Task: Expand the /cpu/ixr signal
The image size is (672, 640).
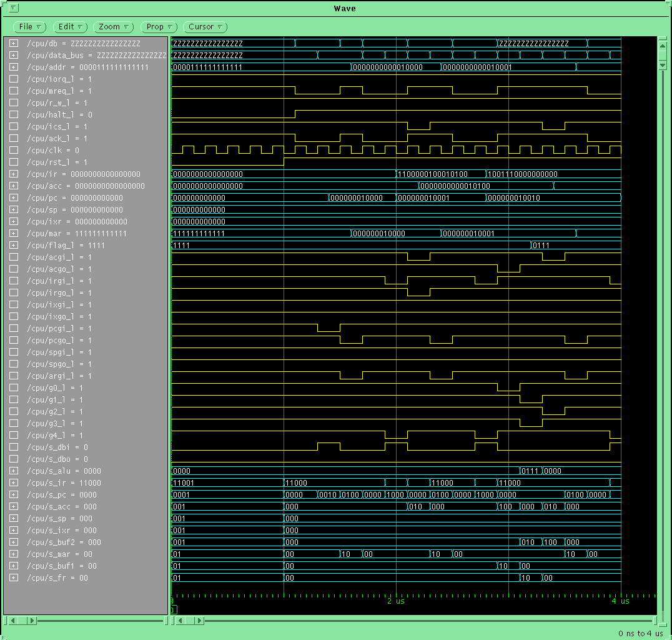Action: click(x=14, y=222)
